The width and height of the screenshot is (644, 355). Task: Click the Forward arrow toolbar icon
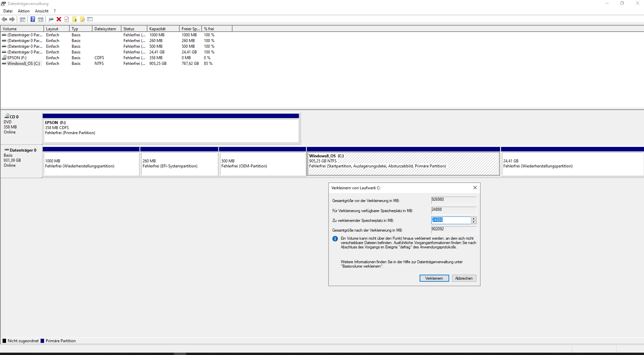(x=12, y=19)
